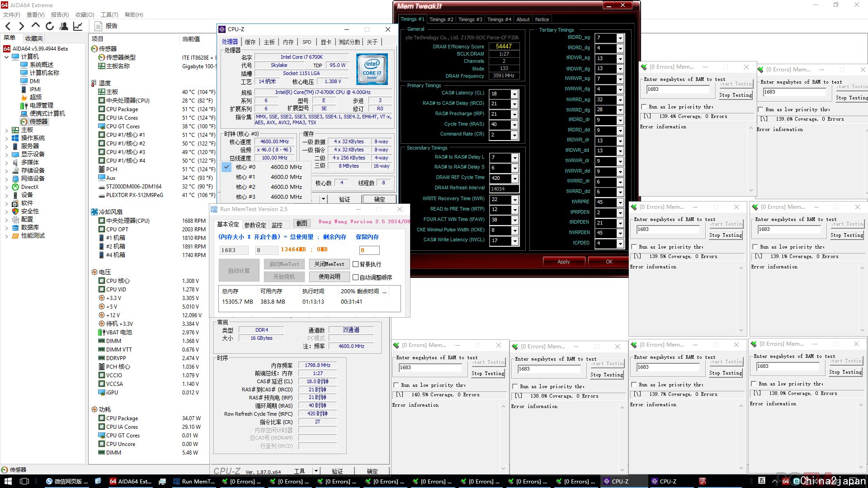Viewport: 868px width, 488px height.
Task: Toggle low priority in 140.5% coverage MemTest
Action: pos(396,385)
